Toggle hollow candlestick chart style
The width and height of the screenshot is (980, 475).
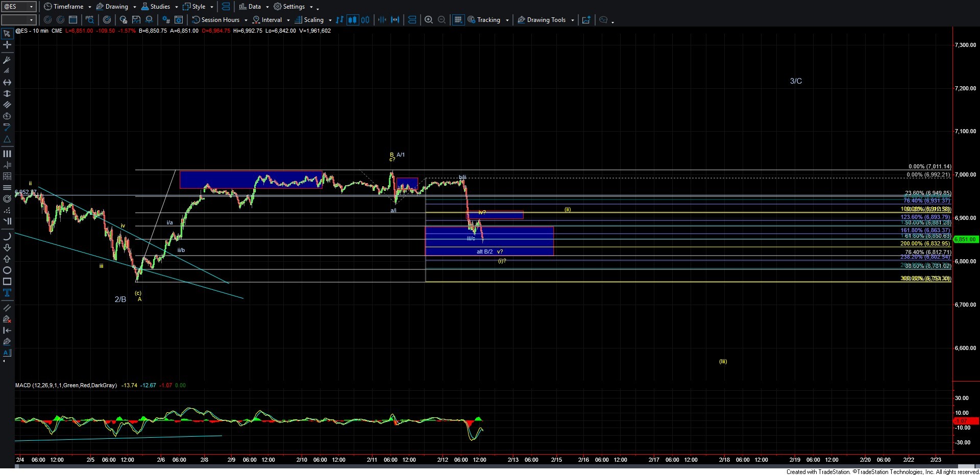[x=365, y=20]
